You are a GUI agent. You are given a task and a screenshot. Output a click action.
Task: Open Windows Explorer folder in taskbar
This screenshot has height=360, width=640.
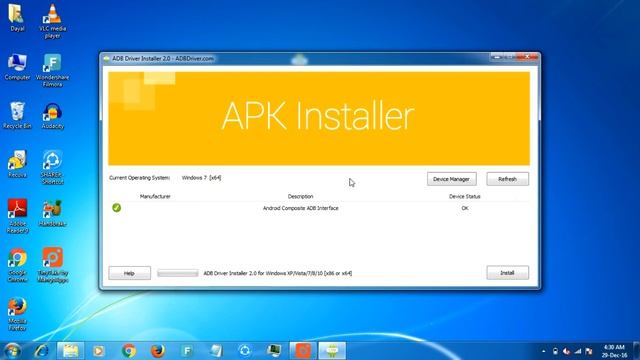[x=71, y=351]
